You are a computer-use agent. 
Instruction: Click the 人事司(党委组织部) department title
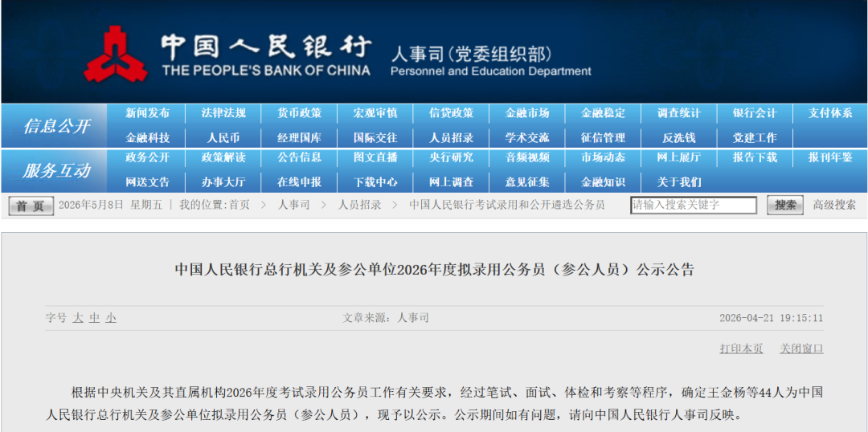pyautogui.click(x=470, y=55)
